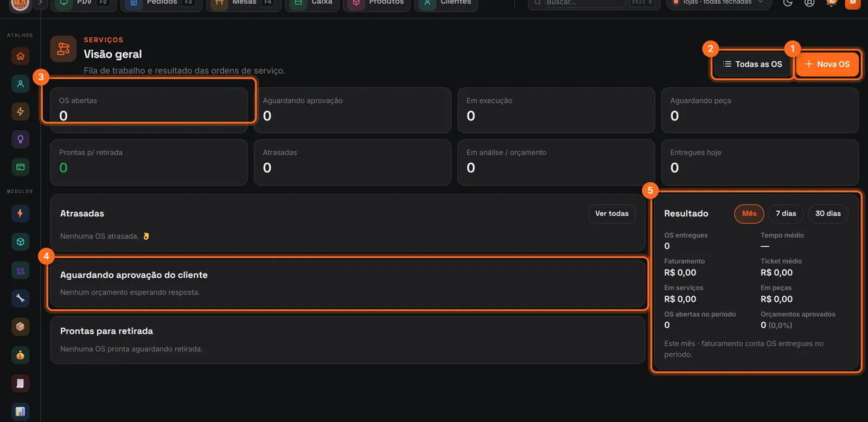Open the lojas todas fechadas dropdown
Viewport: 868px width, 422px height.
coord(718,3)
